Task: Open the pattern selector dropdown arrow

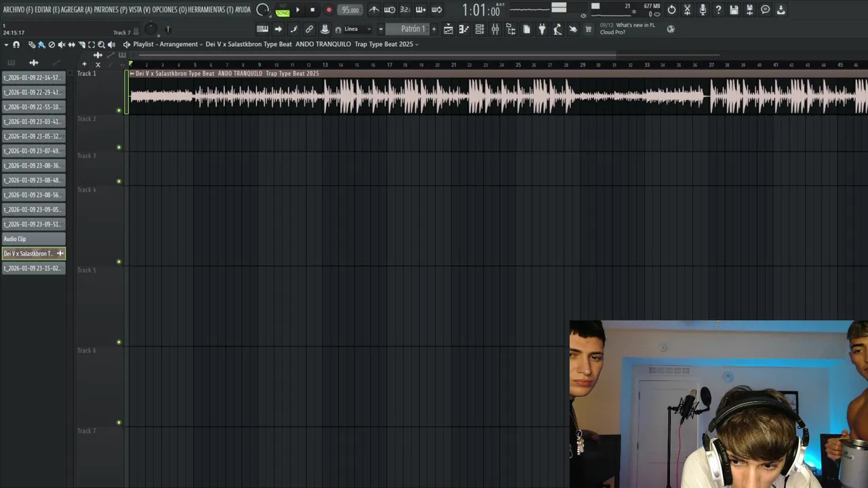Action: click(380, 29)
